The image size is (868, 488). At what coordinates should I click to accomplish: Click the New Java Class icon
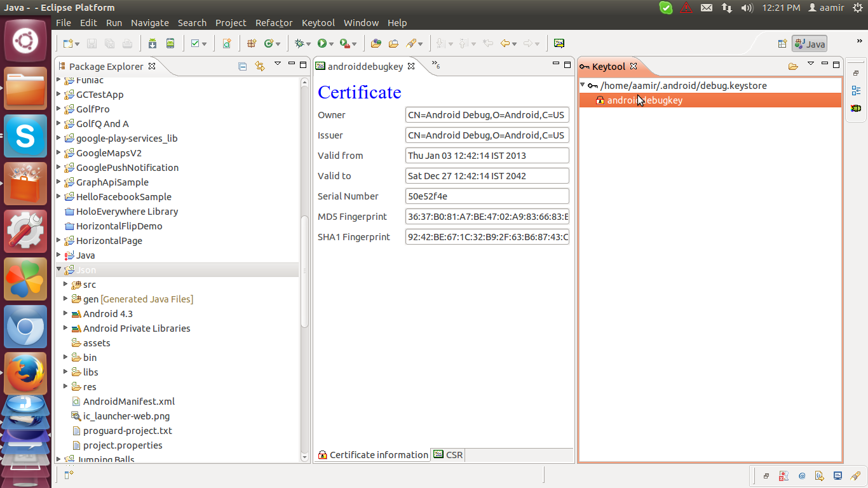tap(269, 43)
